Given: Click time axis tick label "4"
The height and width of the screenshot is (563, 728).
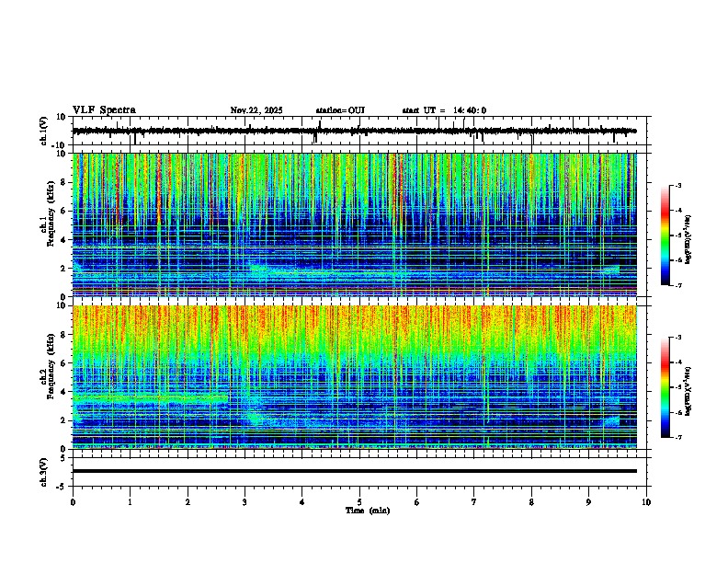Looking at the screenshot, I should coord(302,502).
